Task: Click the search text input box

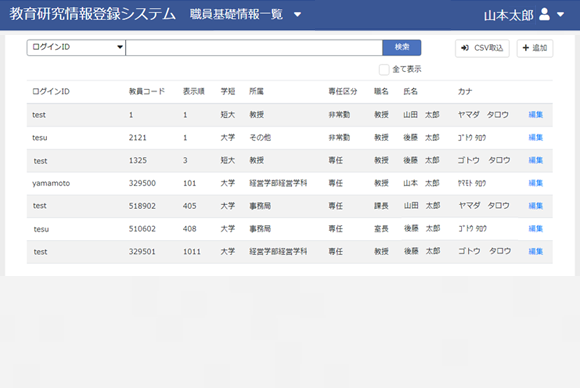Action: 254,48
